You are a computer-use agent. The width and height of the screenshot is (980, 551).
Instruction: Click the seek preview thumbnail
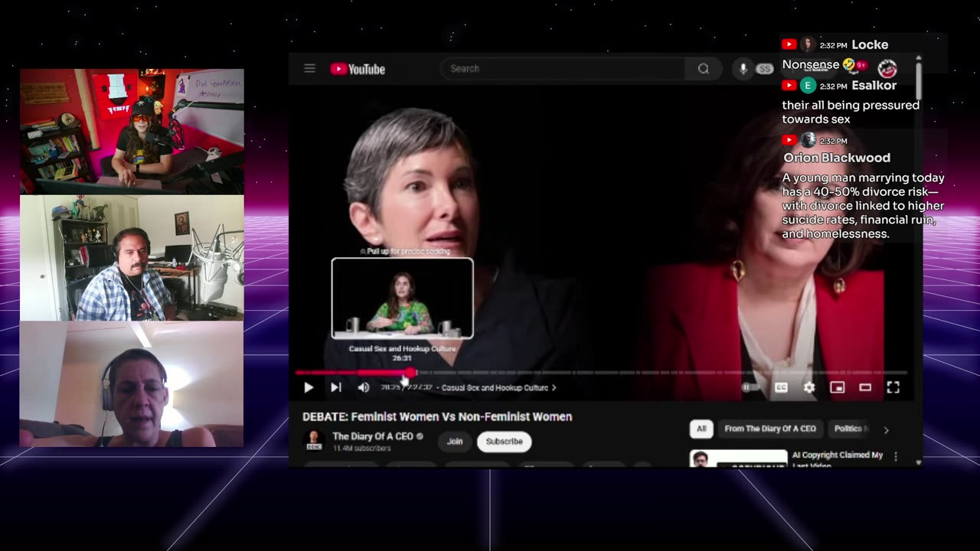[x=402, y=298]
